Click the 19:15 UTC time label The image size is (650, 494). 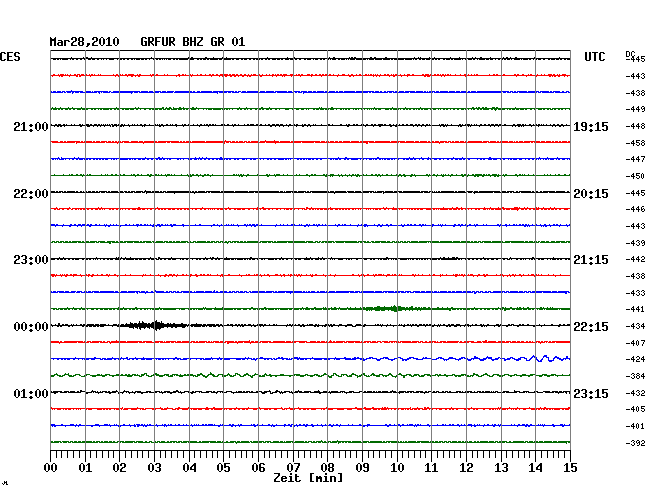pos(591,127)
